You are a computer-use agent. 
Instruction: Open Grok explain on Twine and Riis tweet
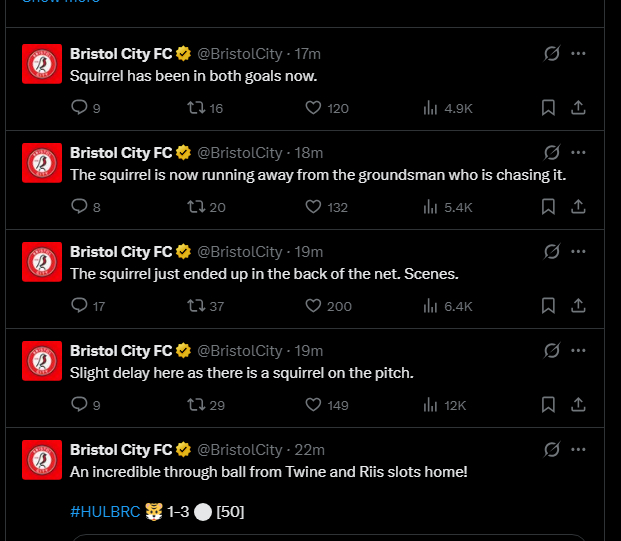(x=551, y=449)
